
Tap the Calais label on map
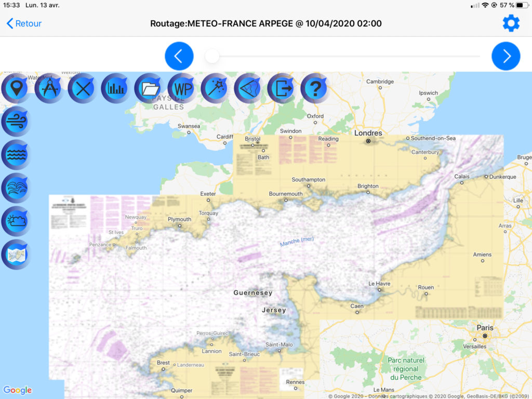click(x=462, y=177)
